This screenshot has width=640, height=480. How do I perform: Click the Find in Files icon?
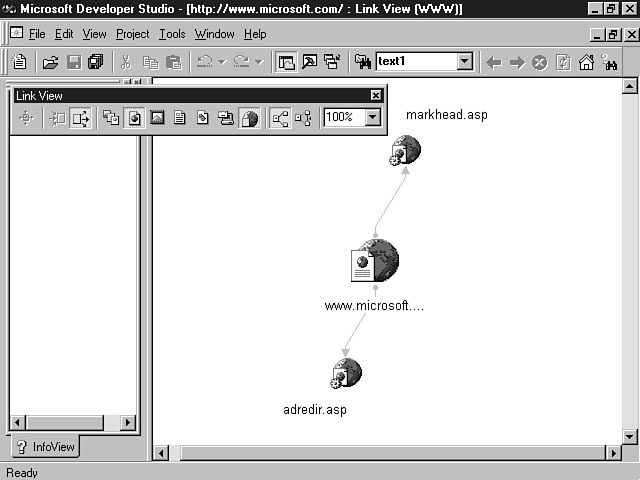point(362,62)
